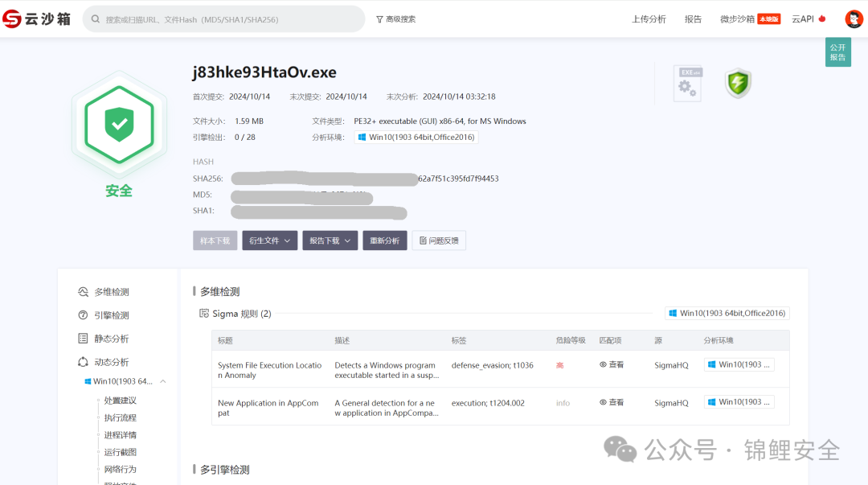This screenshot has width=868, height=485.
Task: Open 执行流程 in sidebar tree
Action: pos(120,417)
